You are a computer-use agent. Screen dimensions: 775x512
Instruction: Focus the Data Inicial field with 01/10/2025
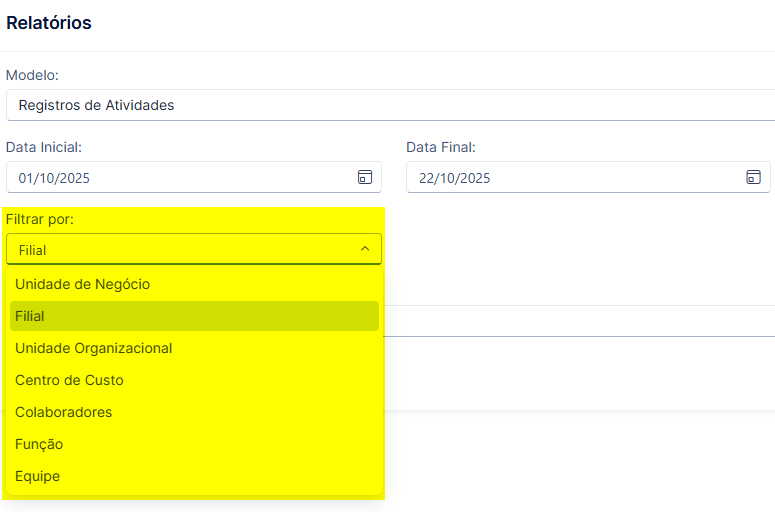tap(194, 177)
